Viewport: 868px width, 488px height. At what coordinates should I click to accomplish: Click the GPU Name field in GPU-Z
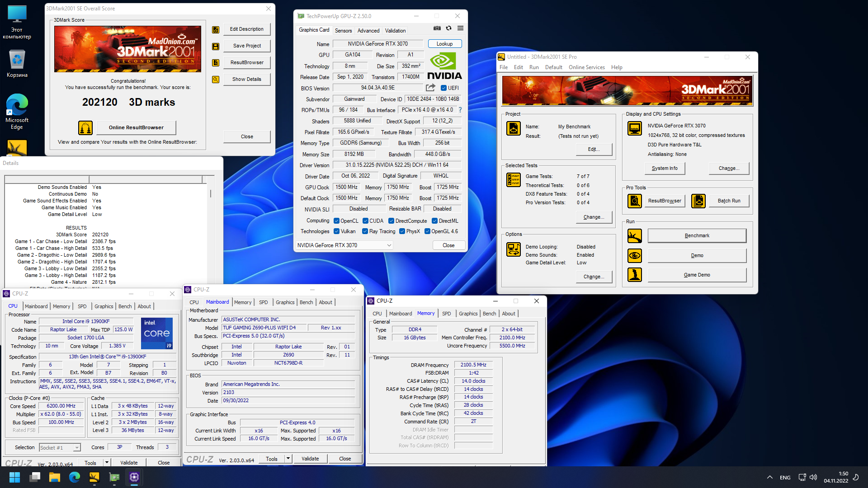tap(378, 44)
